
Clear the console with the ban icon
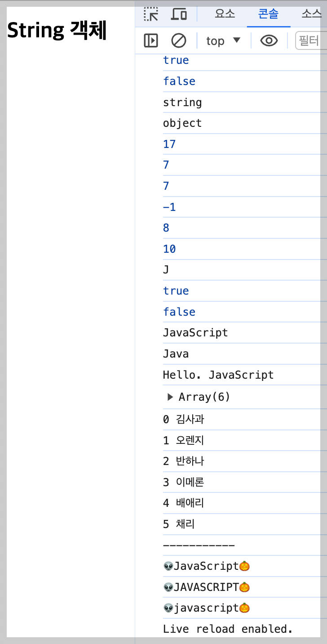coord(179,41)
